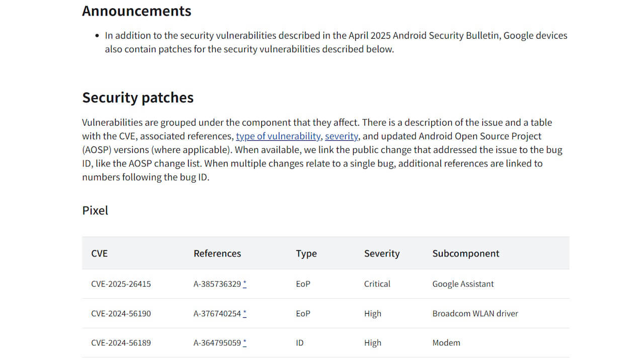Click asterisk link next to A-364795059
644x362 pixels.
click(x=245, y=343)
